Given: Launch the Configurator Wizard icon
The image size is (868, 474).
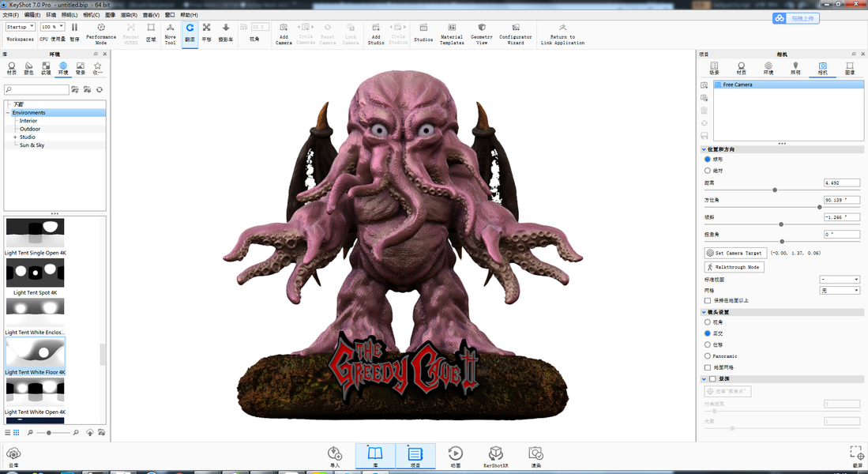Looking at the screenshot, I should coord(516,28).
